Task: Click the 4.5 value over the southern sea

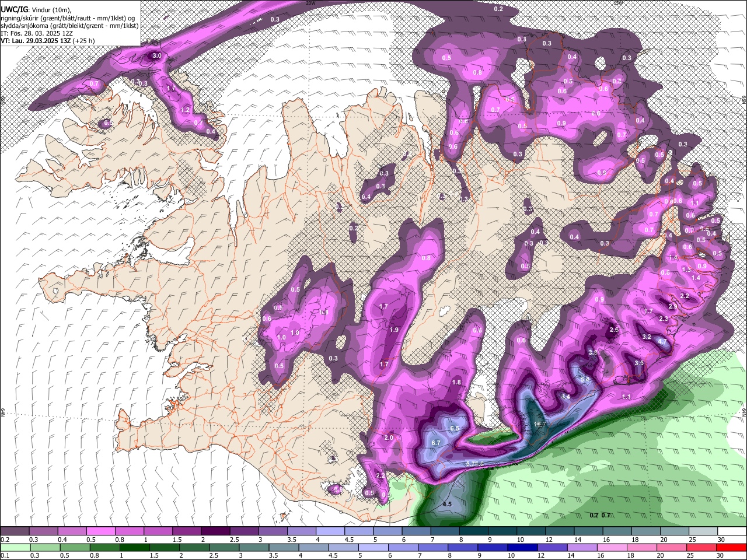Action: (x=447, y=504)
